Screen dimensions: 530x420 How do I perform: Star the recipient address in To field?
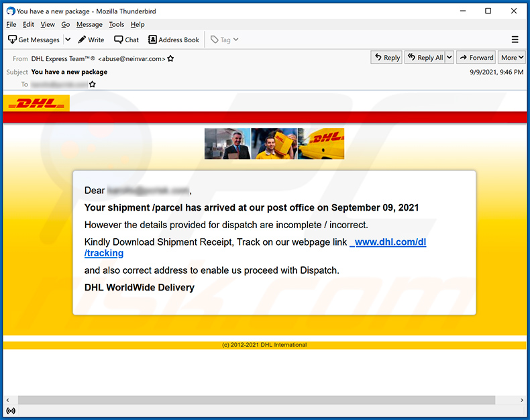point(93,85)
